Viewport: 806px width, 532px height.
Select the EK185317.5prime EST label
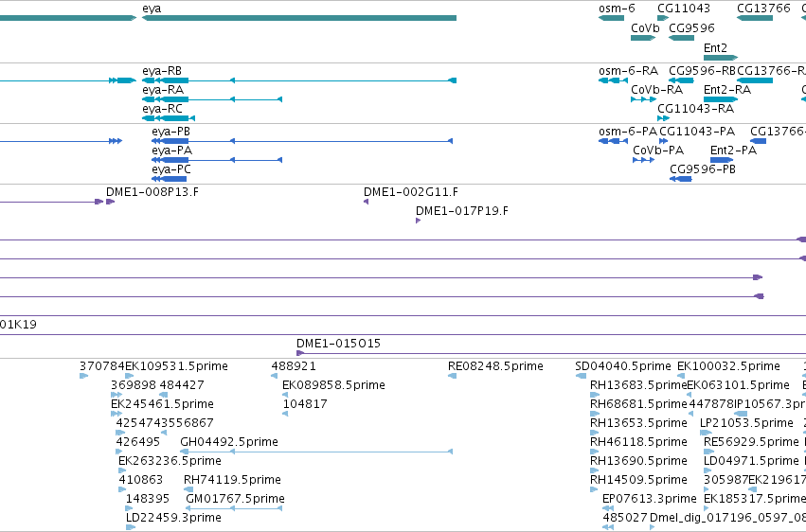[x=755, y=499]
